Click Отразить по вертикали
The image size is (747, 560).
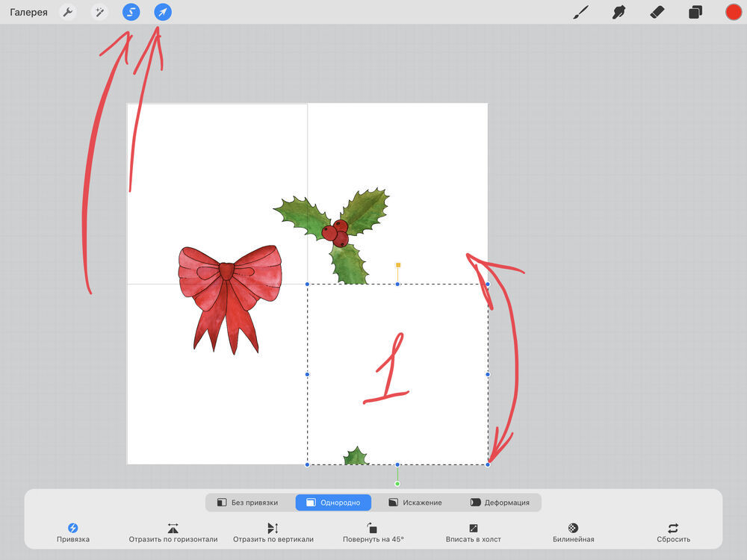click(x=273, y=532)
